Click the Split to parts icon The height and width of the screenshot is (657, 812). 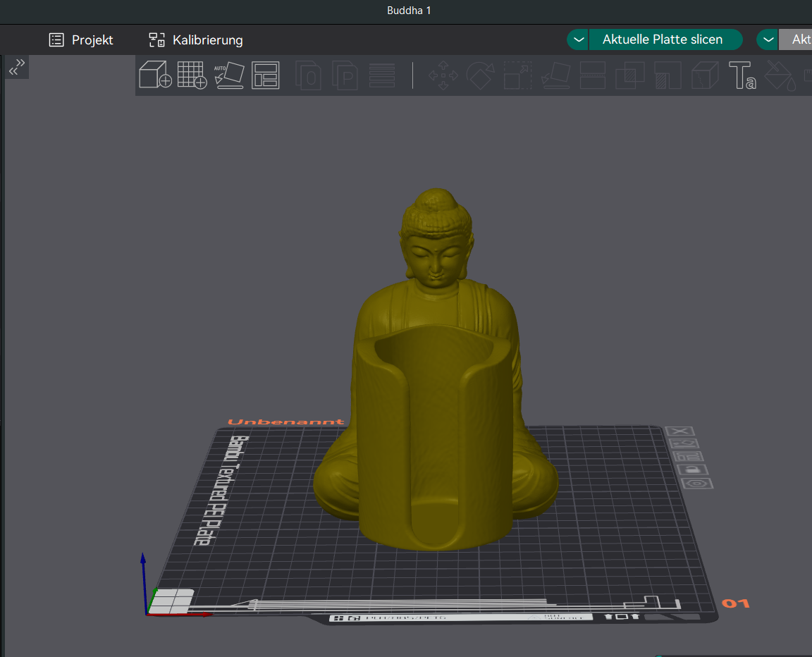click(345, 75)
